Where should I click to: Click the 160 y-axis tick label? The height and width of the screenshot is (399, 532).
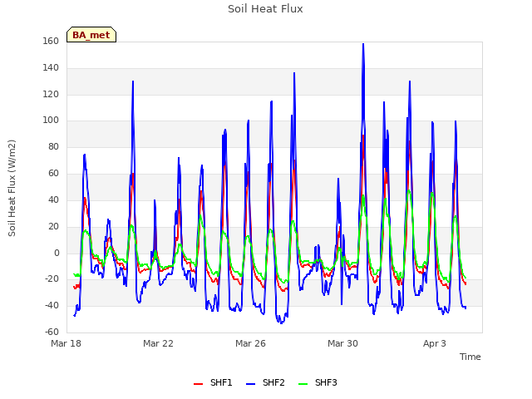[x=51, y=42]
